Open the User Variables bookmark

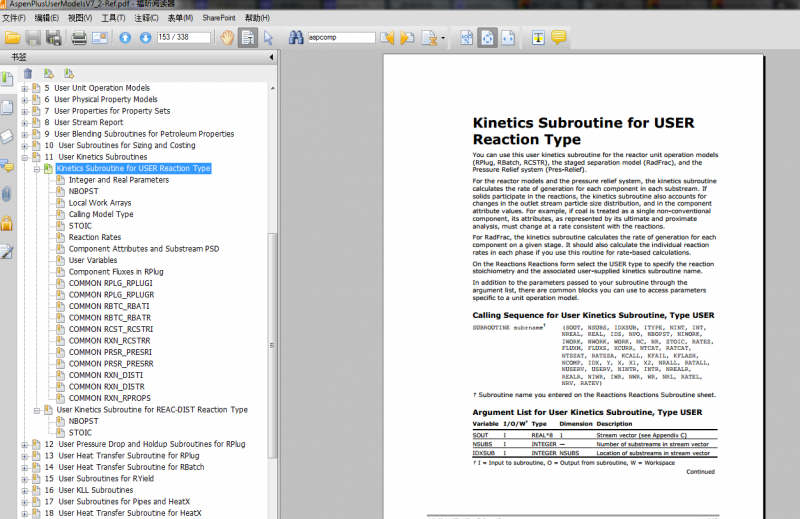[x=93, y=260]
